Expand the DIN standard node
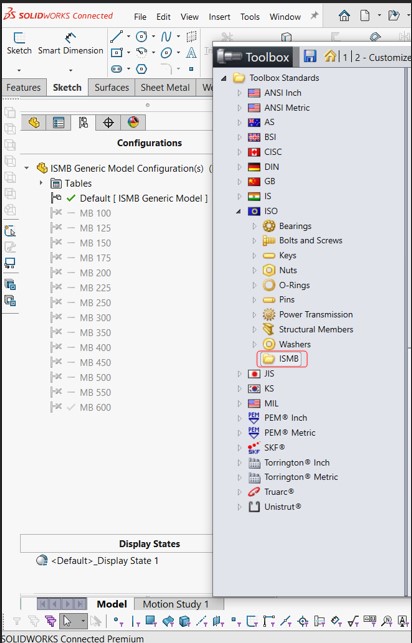Screen dimensions: 412x643 click(x=239, y=167)
